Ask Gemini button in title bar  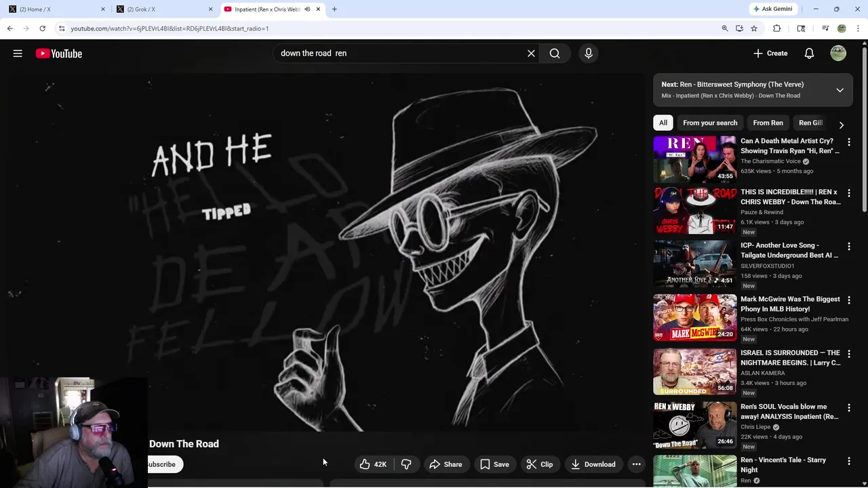coord(773,9)
